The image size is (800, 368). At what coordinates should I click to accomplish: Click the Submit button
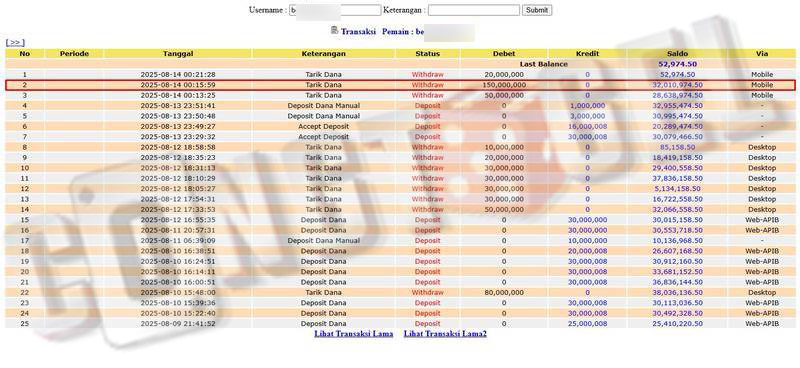[537, 10]
